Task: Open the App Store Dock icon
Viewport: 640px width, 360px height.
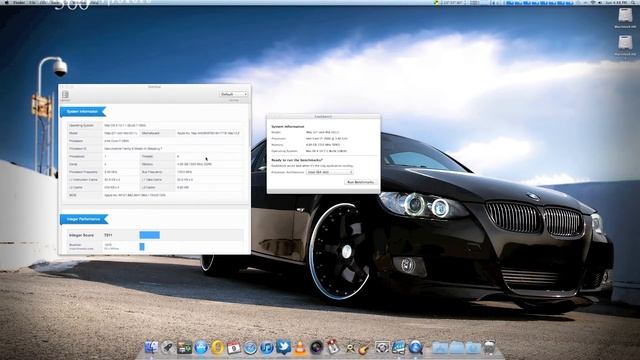Action: pyautogui.click(x=201, y=347)
